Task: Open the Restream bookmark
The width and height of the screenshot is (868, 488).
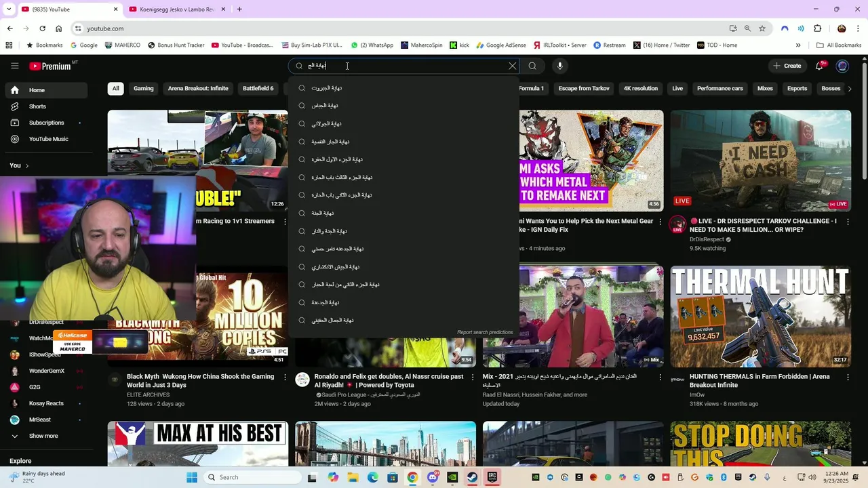Action: click(609, 45)
